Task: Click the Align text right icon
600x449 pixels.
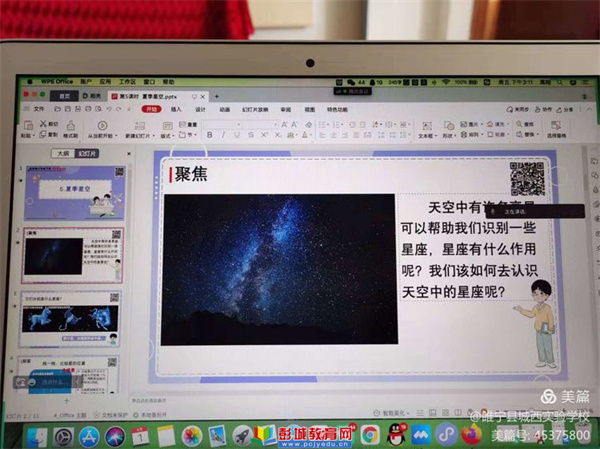Action: [345, 135]
